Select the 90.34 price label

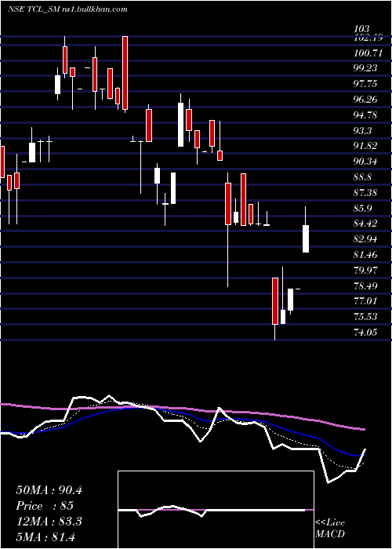click(x=366, y=162)
